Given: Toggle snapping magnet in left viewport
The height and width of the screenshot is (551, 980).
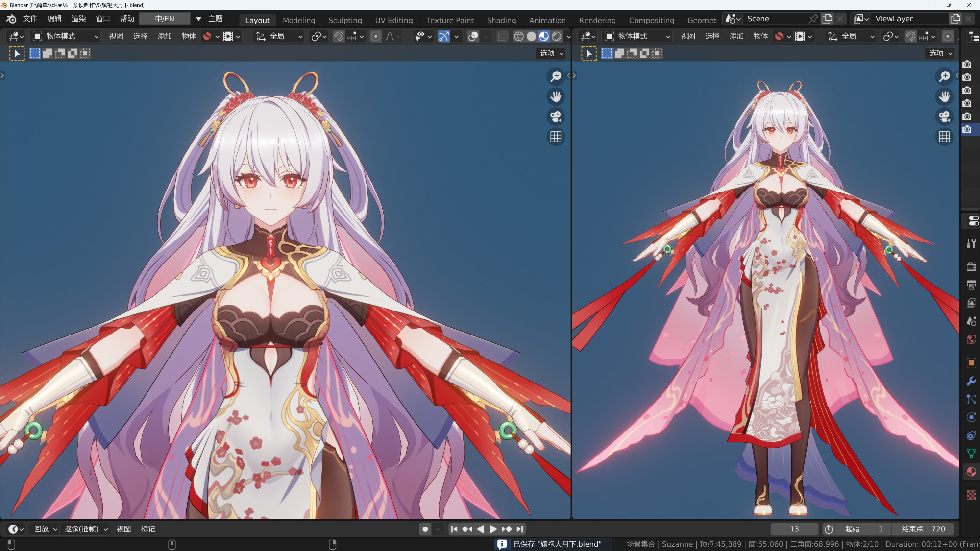Looking at the screenshot, I should tap(339, 36).
